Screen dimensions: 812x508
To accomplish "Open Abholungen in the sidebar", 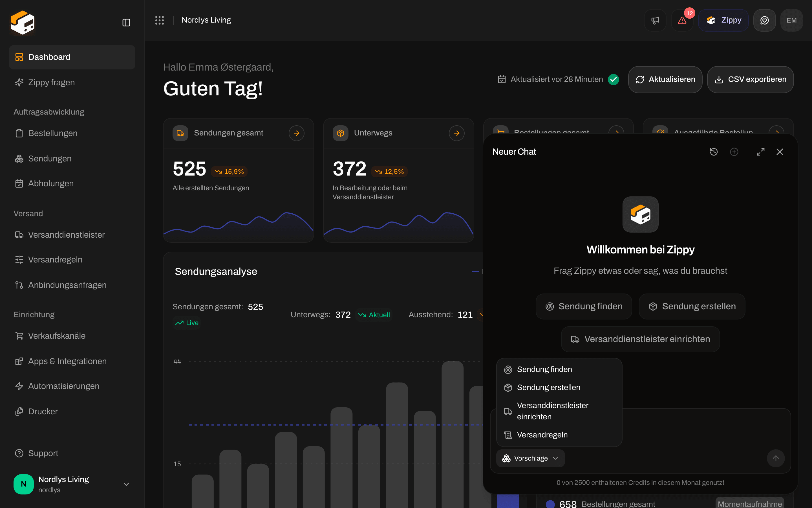I will pyautogui.click(x=72, y=183).
